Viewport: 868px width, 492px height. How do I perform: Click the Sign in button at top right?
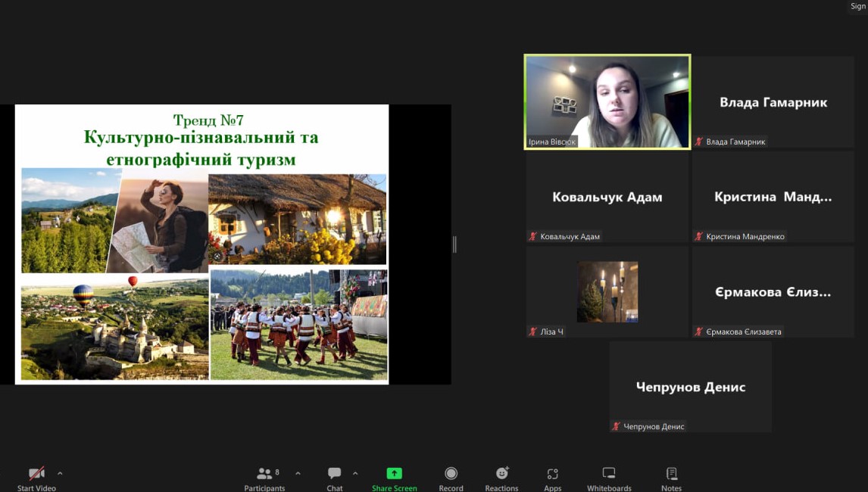(857, 6)
